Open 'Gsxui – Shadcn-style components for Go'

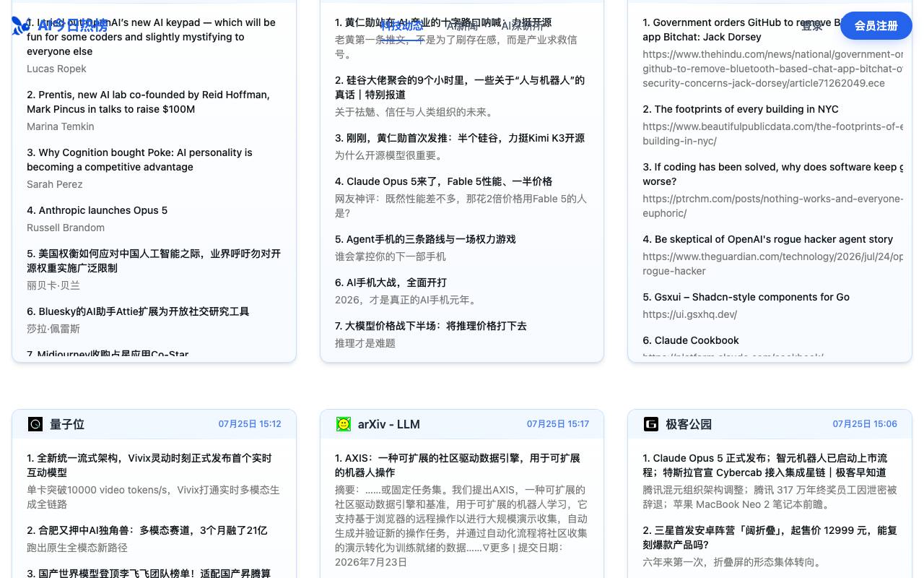point(746,297)
